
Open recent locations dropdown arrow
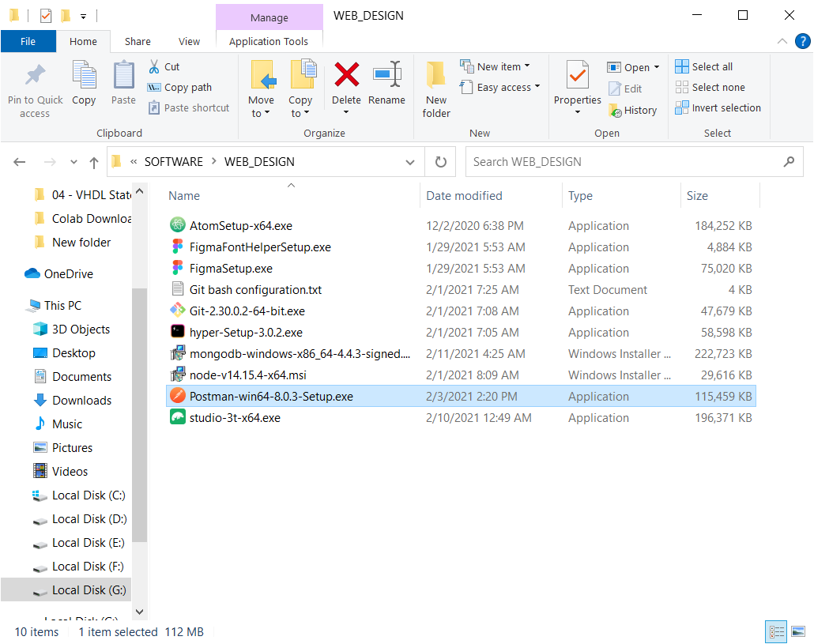[x=73, y=162]
